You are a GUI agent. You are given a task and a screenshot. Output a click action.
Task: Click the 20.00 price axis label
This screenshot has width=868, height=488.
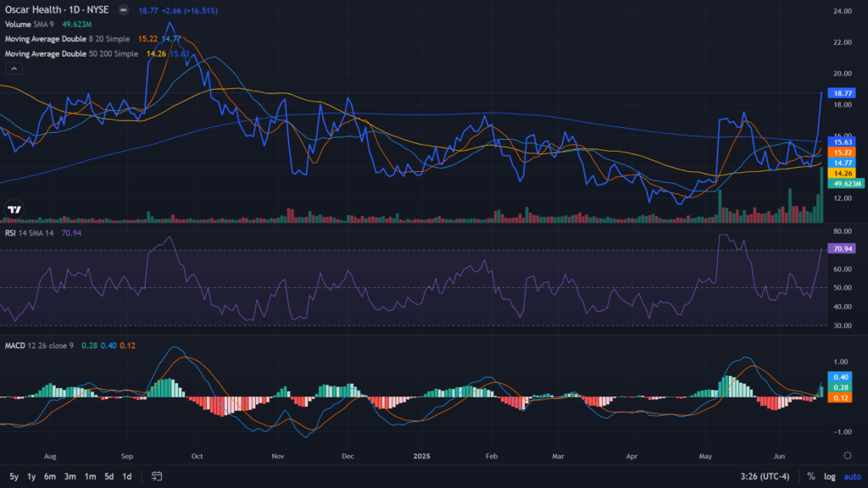point(843,73)
